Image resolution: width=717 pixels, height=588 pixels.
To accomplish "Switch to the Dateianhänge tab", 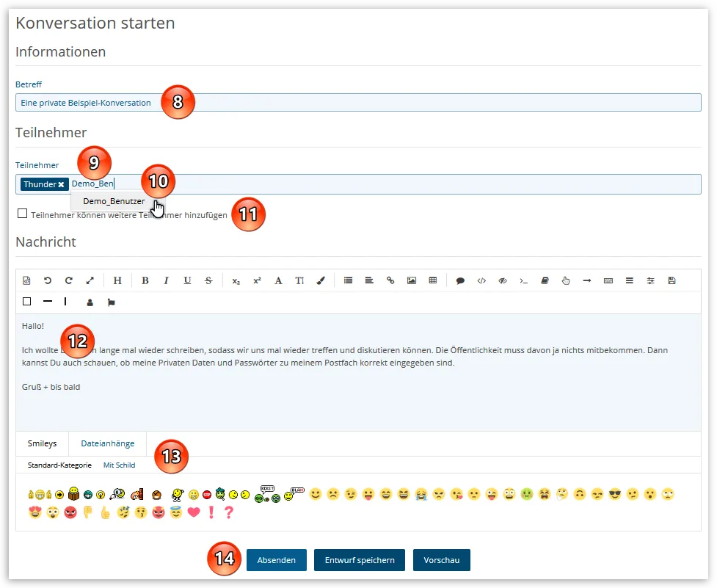I will pos(107,443).
